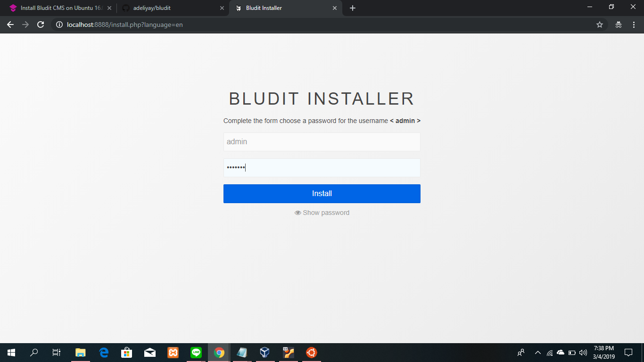The height and width of the screenshot is (362, 644).
Task: Go forward in browser history
Action: click(25, 25)
